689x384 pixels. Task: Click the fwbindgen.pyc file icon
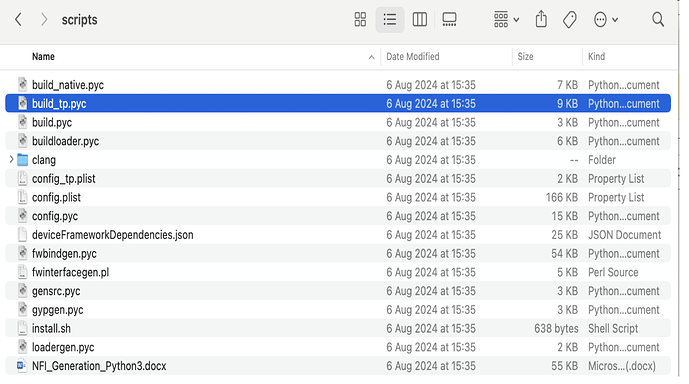pos(23,254)
